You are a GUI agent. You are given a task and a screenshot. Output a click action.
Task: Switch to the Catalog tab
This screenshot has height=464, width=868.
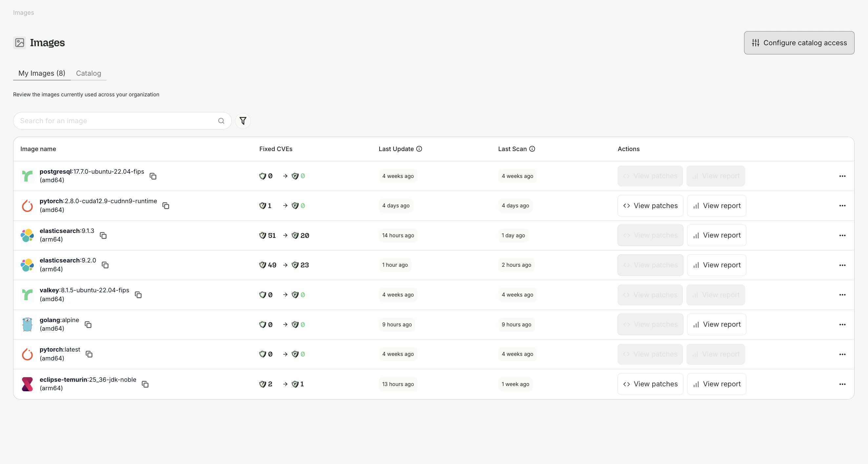click(x=88, y=73)
